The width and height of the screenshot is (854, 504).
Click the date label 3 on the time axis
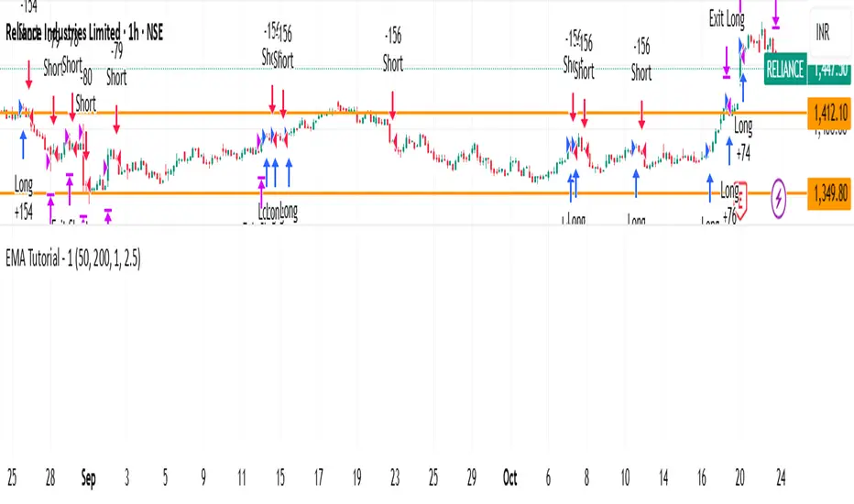coord(126,478)
